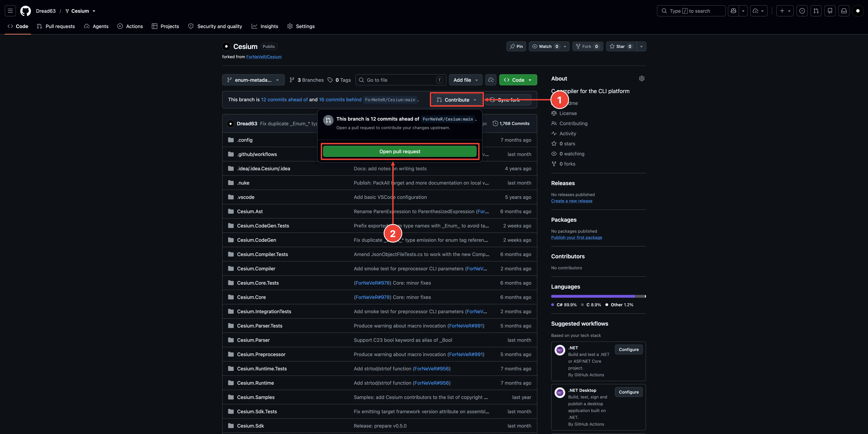This screenshot has width=868, height=434.
Task: Open the .config folder icon
Action: click(x=231, y=140)
